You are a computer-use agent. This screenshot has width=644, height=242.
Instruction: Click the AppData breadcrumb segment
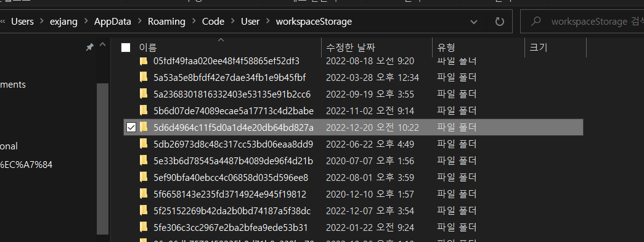(x=113, y=22)
